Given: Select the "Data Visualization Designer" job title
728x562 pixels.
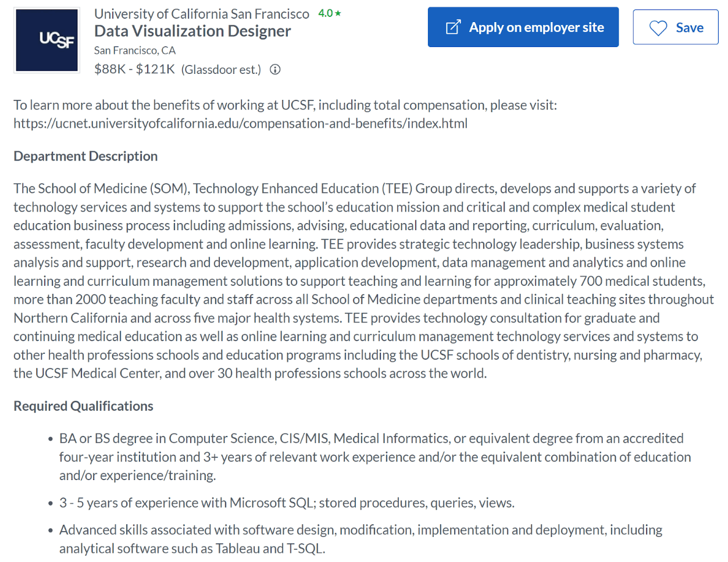Looking at the screenshot, I should coord(192,31).
